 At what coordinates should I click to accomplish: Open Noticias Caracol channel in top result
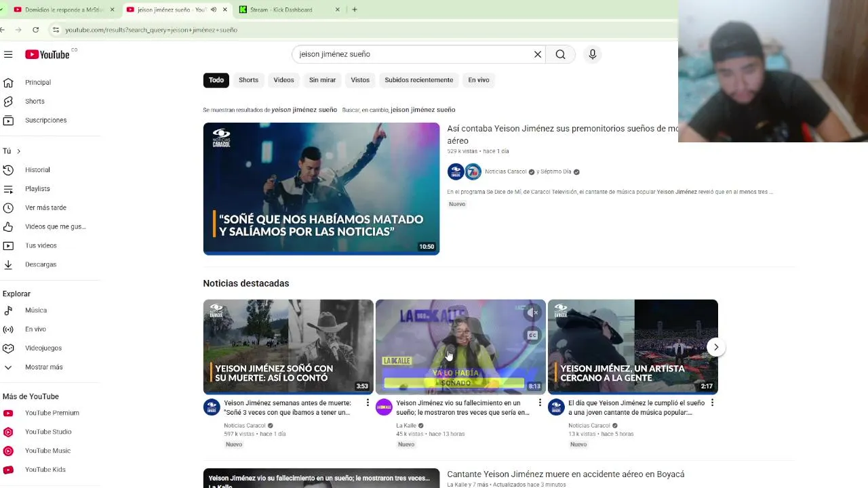pos(505,171)
